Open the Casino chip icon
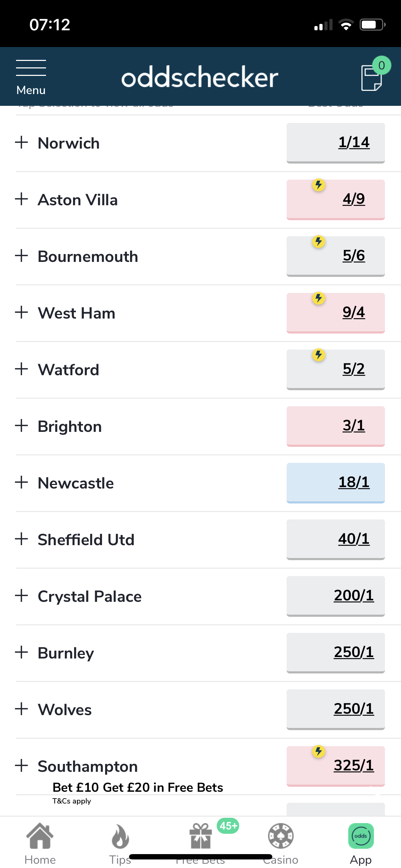 pos(281,836)
